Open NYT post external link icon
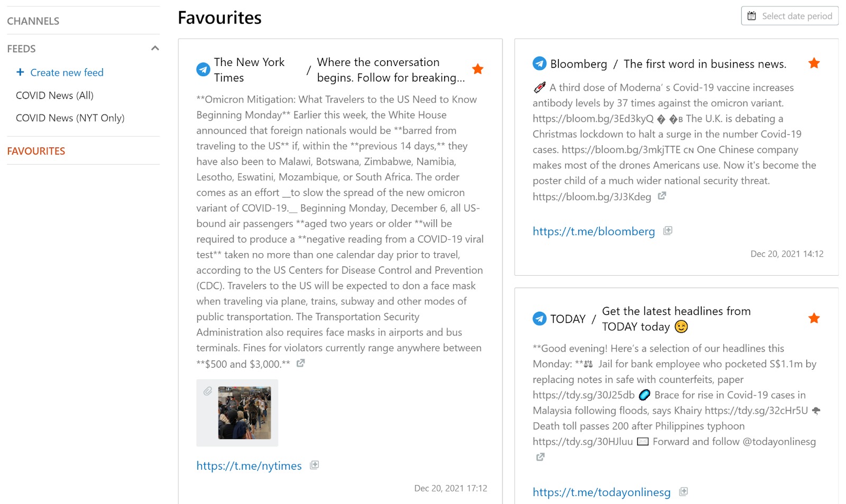 tap(300, 363)
